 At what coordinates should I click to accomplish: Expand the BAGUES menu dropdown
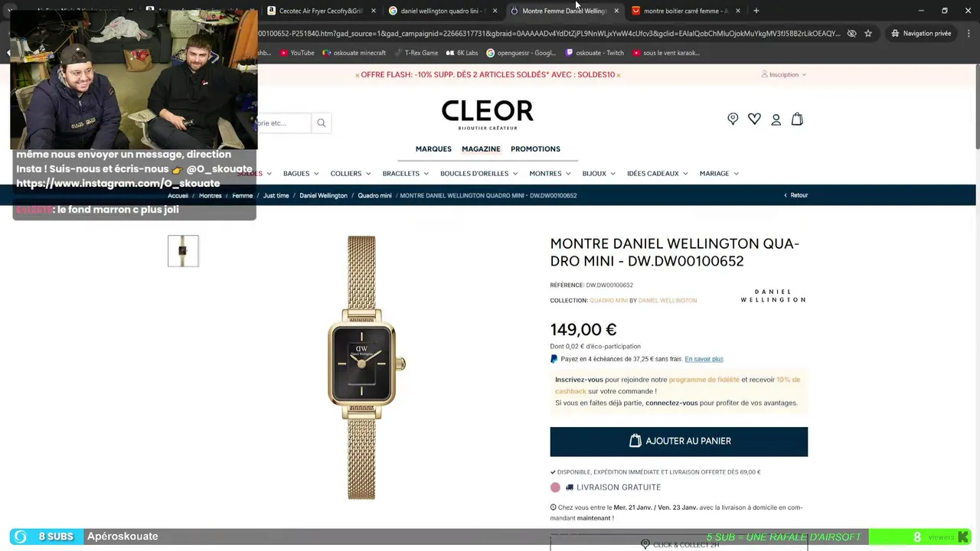(x=301, y=174)
